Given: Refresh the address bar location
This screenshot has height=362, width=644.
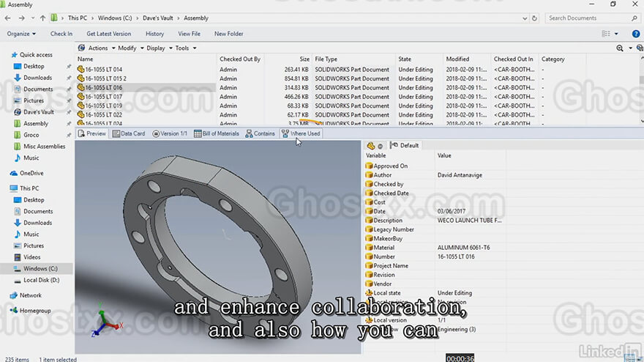Looking at the screenshot, I should (x=534, y=18).
